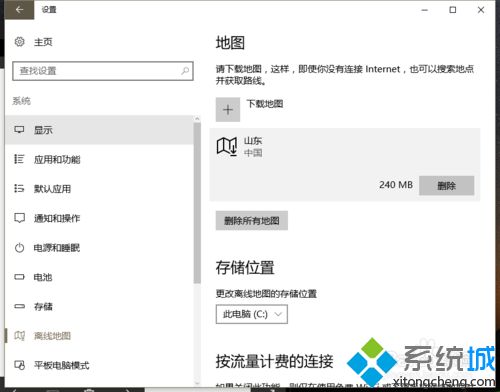The width and height of the screenshot is (500, 392).
Task: Select the 山东 map entry text
Action: (x=253, y=141)
